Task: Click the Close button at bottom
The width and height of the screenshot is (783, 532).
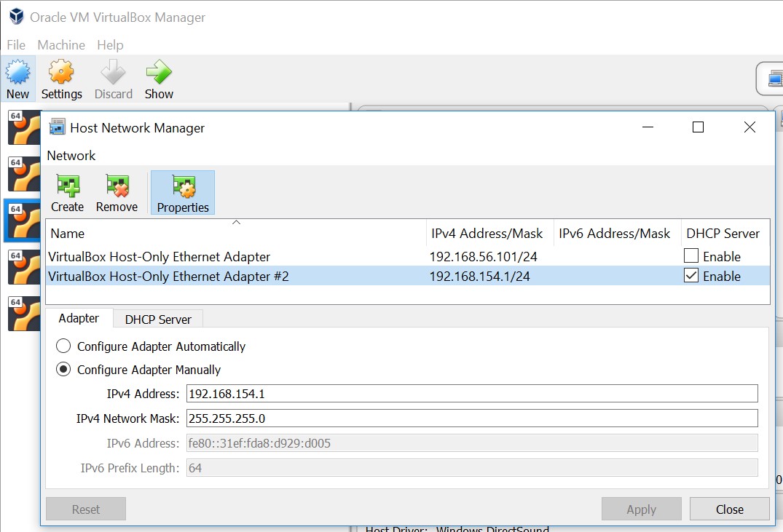Action: point(730,509)
